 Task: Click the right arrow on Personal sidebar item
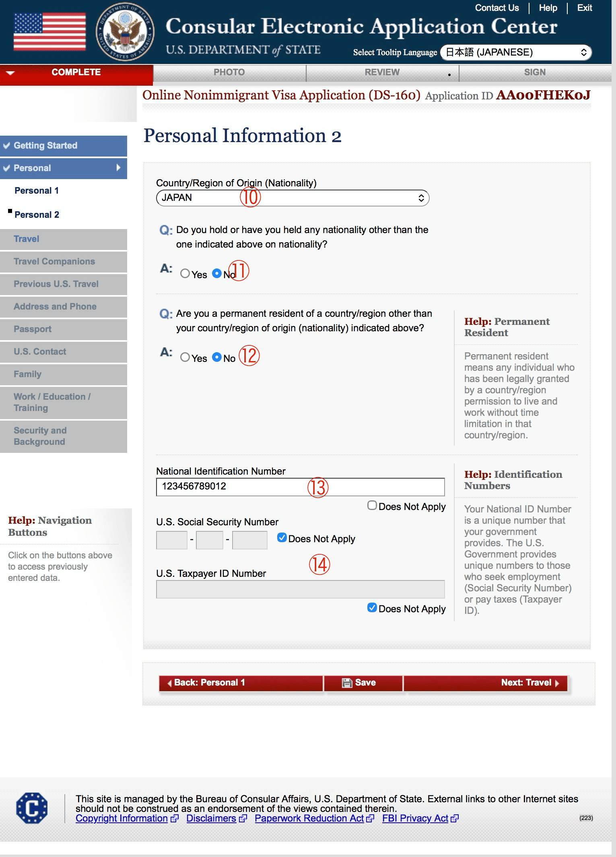pos(118,167)
